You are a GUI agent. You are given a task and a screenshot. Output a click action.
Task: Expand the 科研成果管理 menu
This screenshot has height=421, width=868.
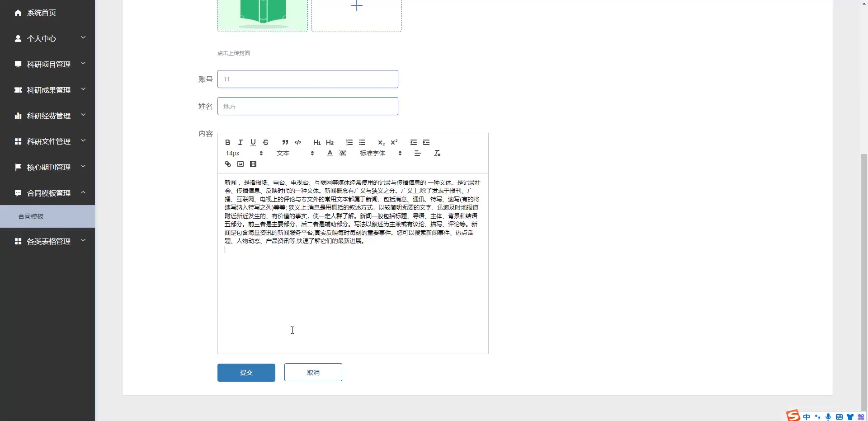click(47, 90)
